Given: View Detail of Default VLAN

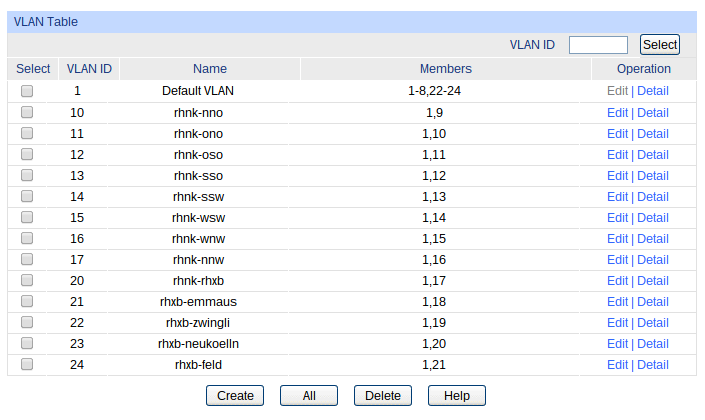Looking at the screenshot, I should pos(653,91).
